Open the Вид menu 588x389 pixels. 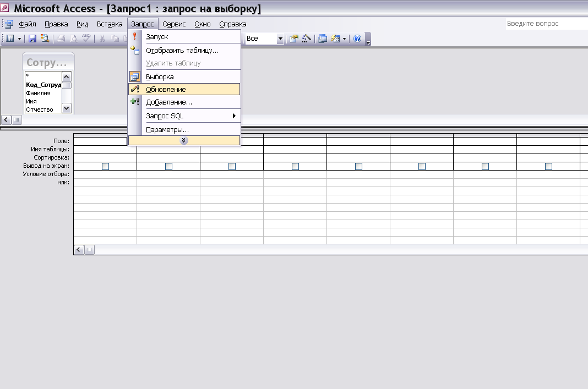[x=82, y=24]
